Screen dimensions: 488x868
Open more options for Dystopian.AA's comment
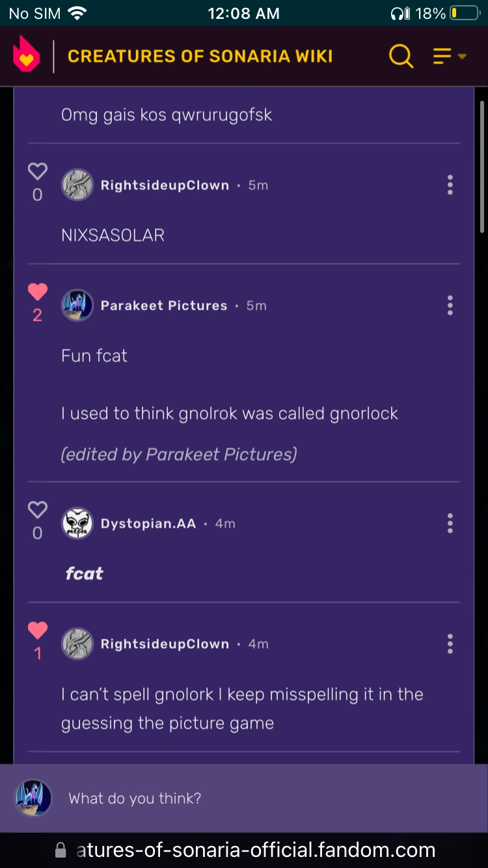[x=450, y=524]
